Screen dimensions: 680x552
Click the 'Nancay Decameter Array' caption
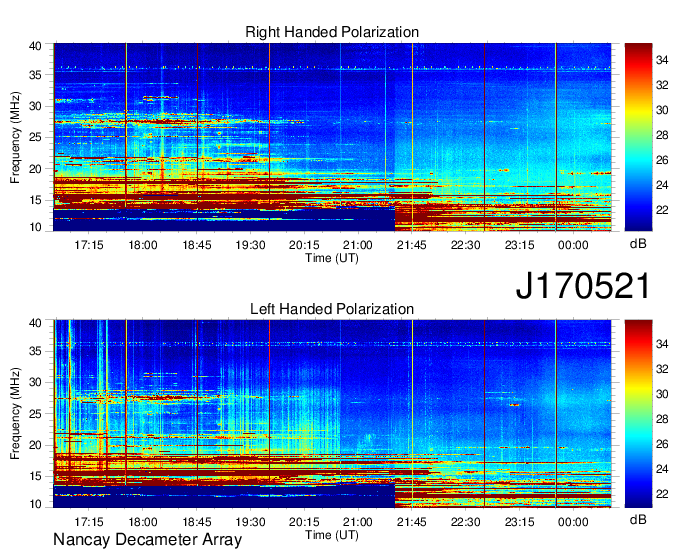tap(147, 539)
